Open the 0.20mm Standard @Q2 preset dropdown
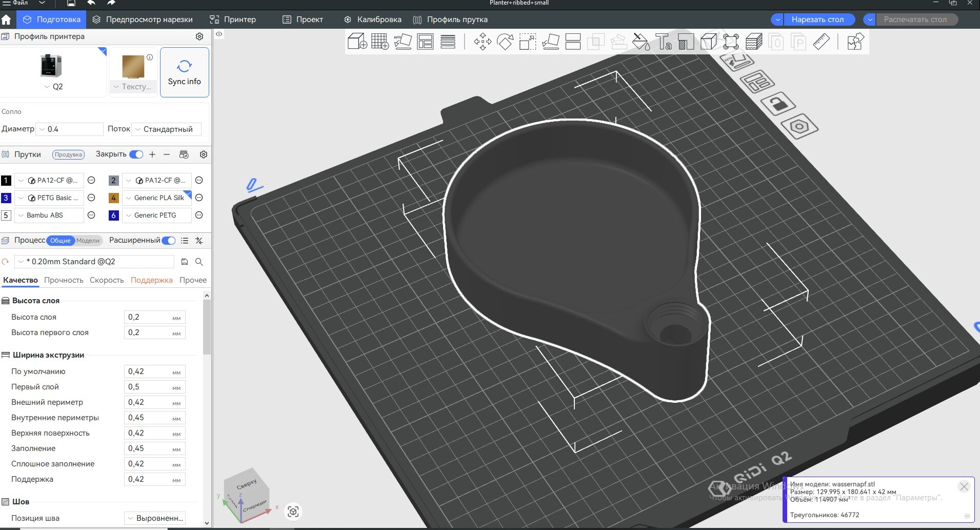980x530 pixels. point(94,262)
